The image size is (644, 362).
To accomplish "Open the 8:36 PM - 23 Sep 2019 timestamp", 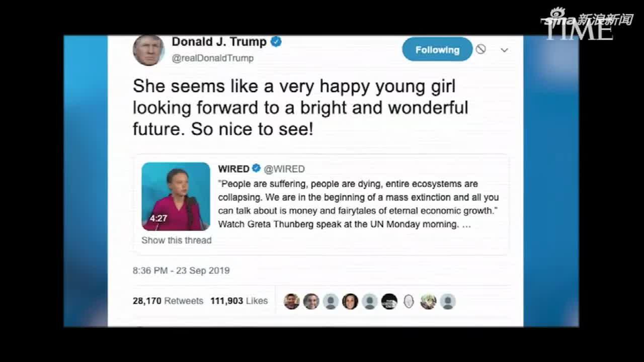I will tap(181, 270).
